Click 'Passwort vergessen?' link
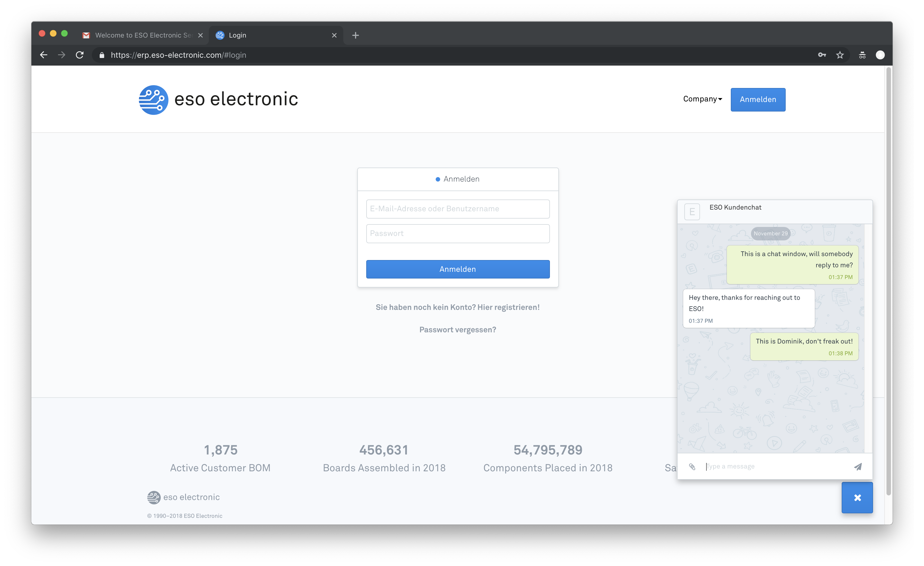Image resolution: width=924 pixels, height=566 pixels. (x=458, y=330)
